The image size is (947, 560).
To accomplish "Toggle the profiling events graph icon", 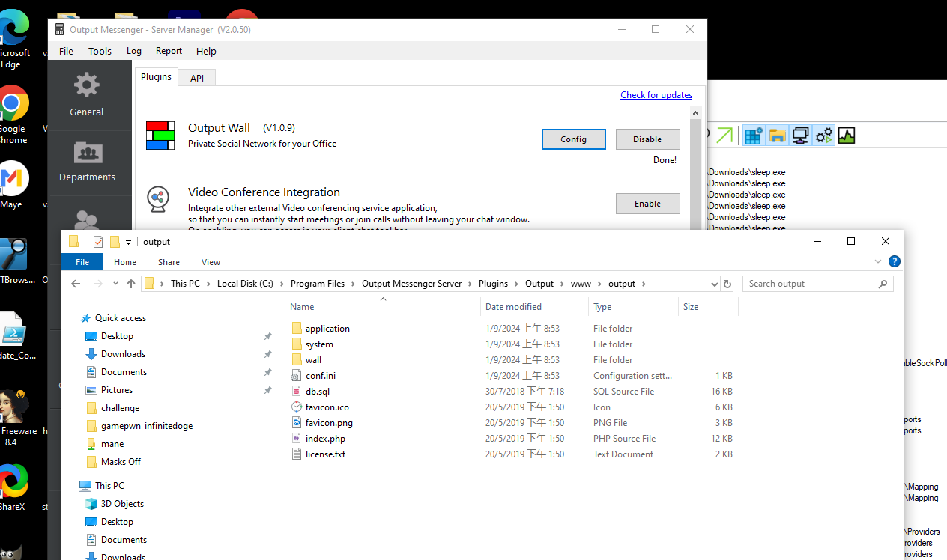I will point(847,136).
